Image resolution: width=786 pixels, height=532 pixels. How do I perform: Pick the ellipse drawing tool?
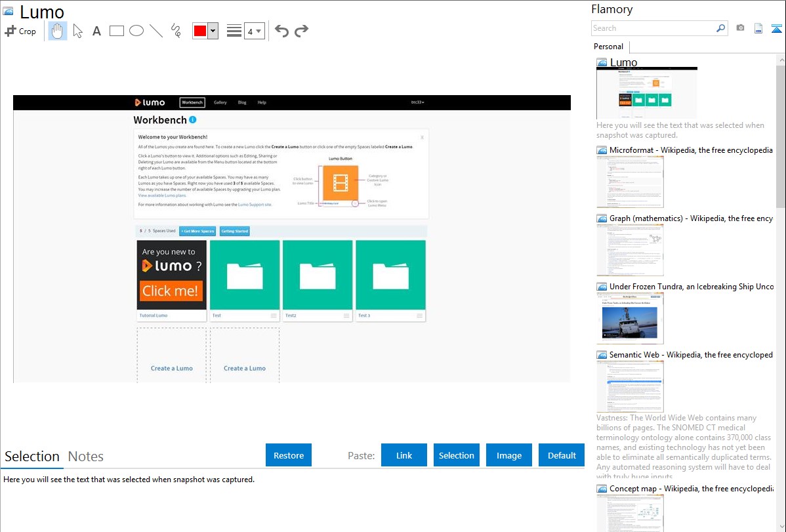tap(136, 31)
